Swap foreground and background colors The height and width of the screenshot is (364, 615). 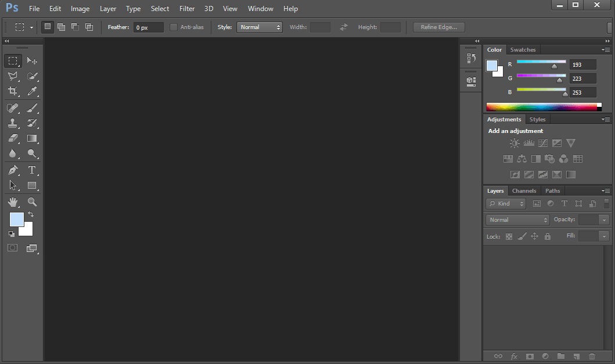[31, 215]
